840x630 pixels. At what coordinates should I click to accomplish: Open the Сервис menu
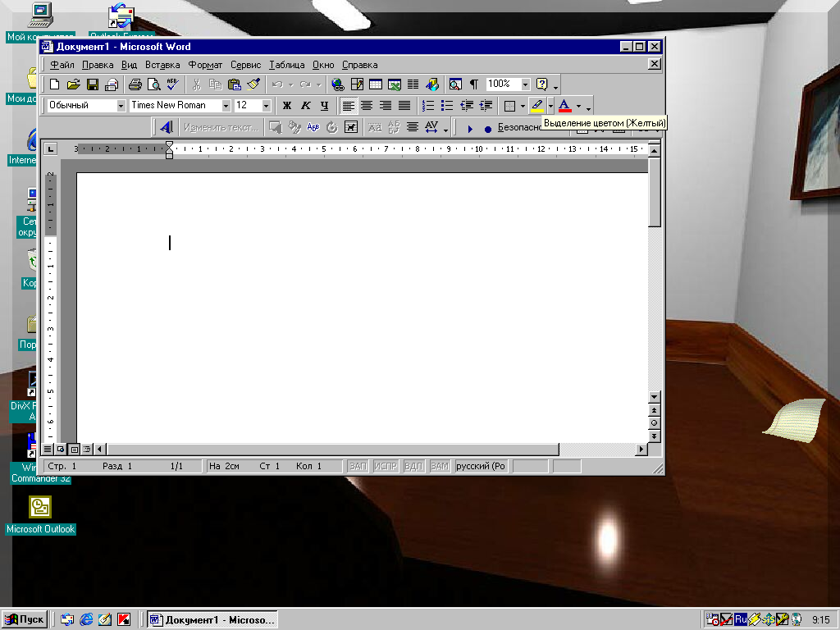click(x=246, y=65)
